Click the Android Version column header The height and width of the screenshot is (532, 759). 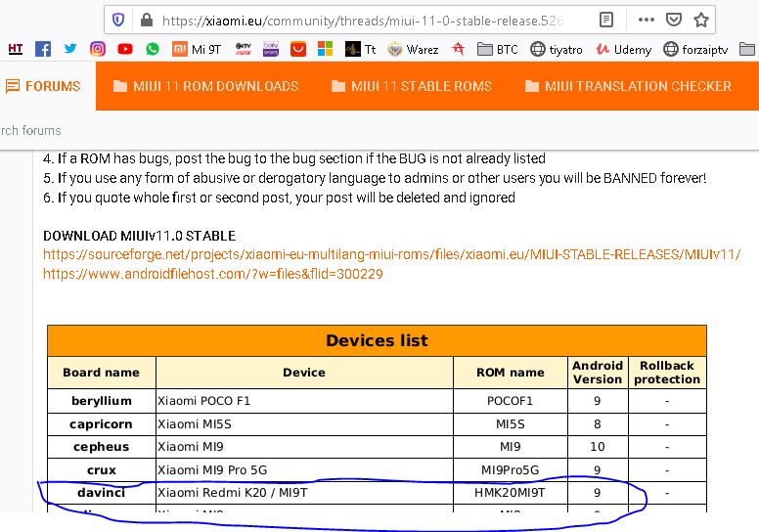598,373
